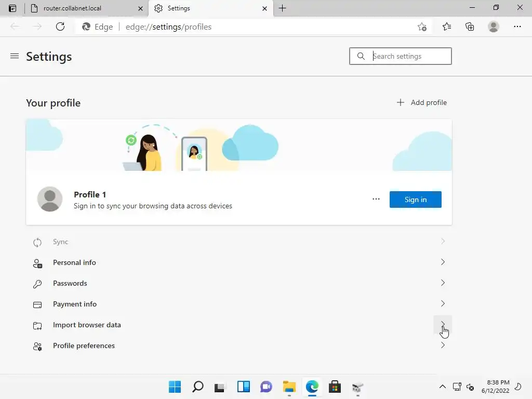The width and height of the screenshot is (532, 399).
Task: Click the profile avatar in toolbar
Action: point(494,26)
